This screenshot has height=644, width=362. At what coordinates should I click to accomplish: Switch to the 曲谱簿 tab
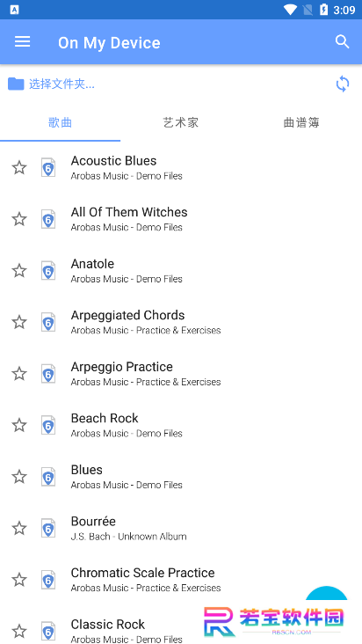[301, 123]
